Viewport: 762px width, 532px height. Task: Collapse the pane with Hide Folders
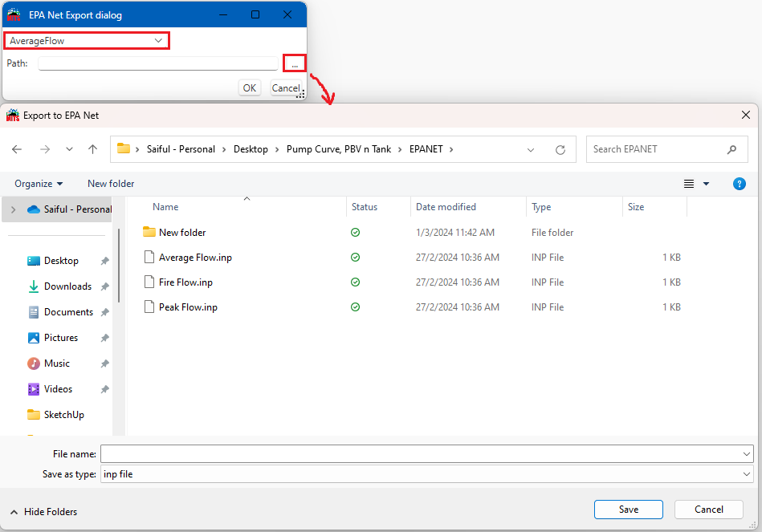click(43, 512)
